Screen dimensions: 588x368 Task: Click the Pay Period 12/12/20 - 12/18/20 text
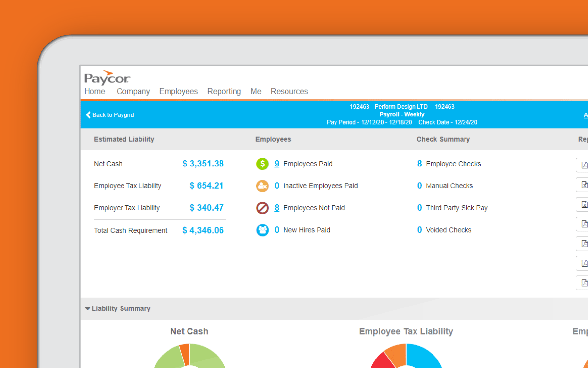(369, 122)
